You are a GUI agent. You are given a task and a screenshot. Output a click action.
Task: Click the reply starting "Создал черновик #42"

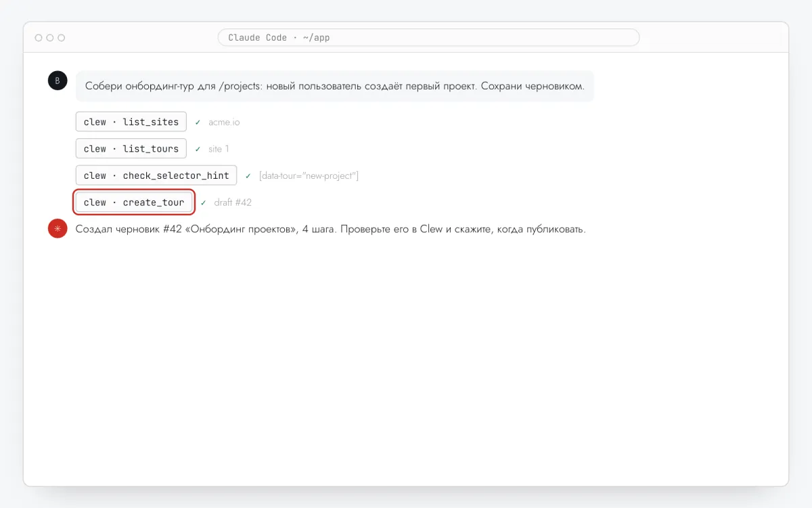coord(330,229)
